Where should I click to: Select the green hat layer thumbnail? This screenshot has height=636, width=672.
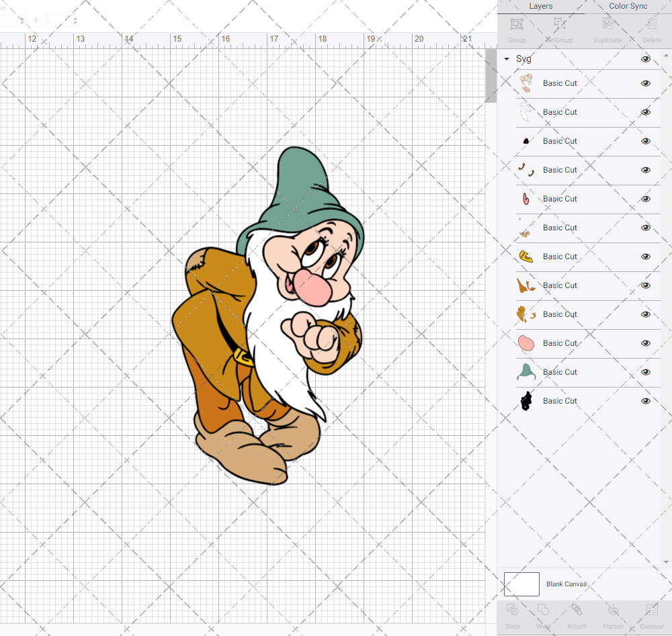(526, 372)
